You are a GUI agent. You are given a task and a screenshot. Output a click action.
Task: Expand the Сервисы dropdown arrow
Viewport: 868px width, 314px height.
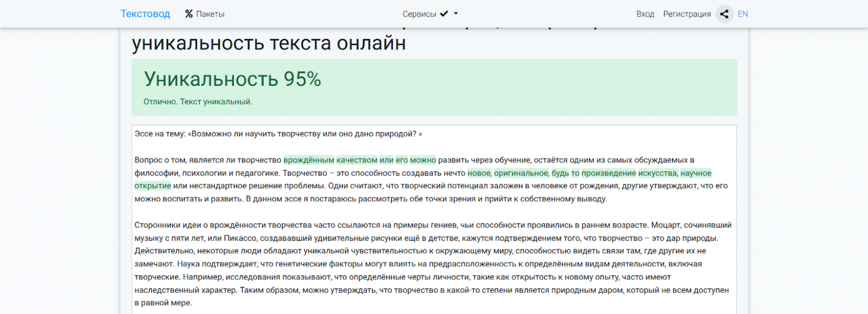456,14
